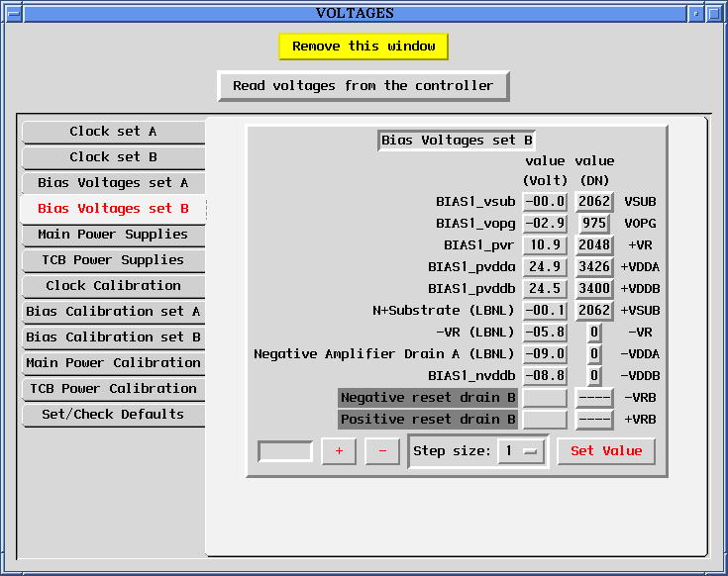
Task: Click the +VDDB label
Action: 640,289
